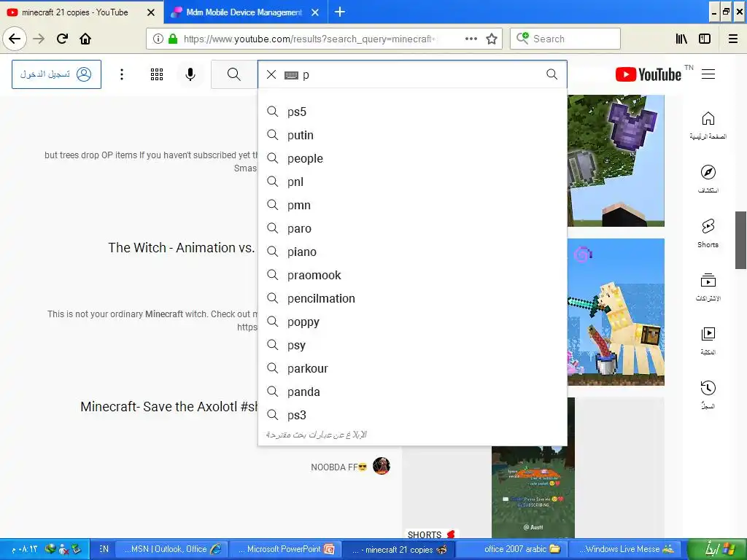Click the browser Back arrow button
This screenshot has height=560, width=747.
point(15,39)
